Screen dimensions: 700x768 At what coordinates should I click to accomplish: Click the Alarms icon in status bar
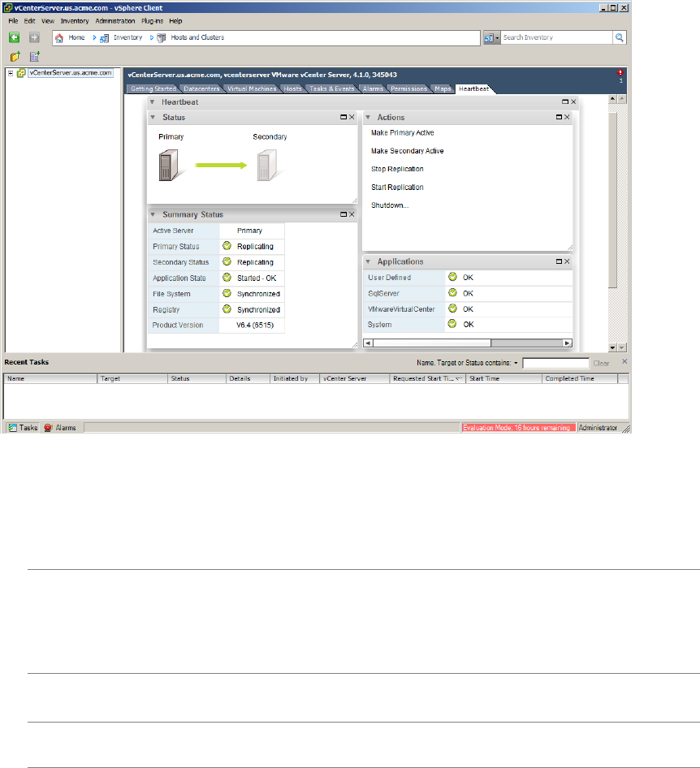[x=48, y=428]
